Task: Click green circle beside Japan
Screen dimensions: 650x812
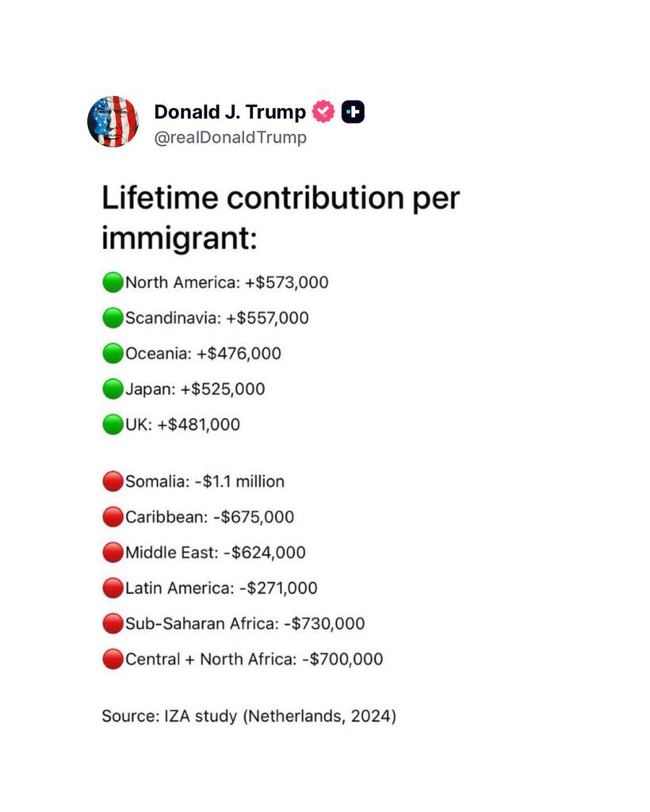Action: [113, 389]
